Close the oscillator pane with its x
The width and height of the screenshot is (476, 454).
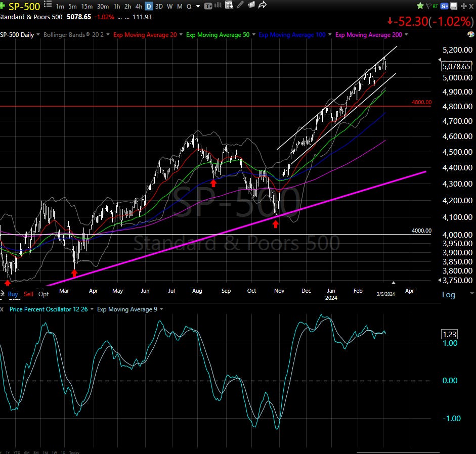(x=2, y=309)
